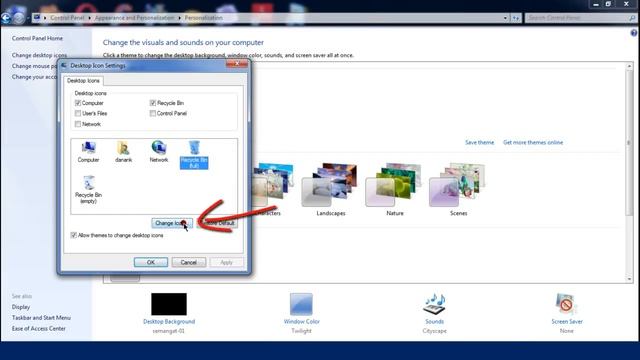The width and height of the screenshot is (640, 360).
Task: Click the Forward navigation arrow
Action: coord(19,18)
